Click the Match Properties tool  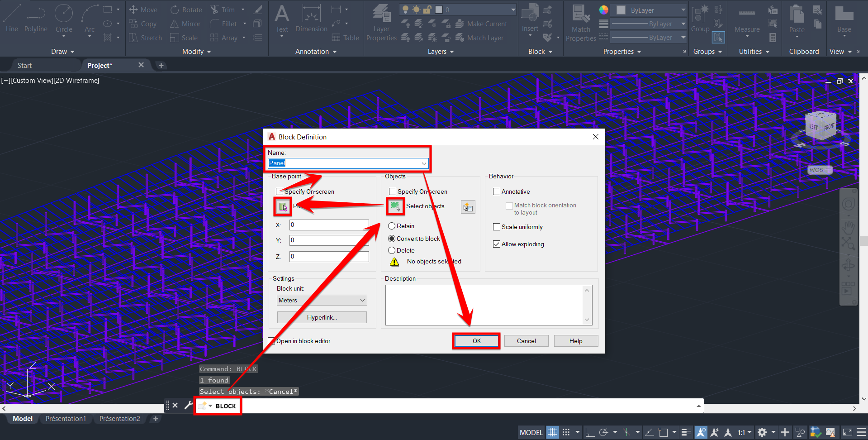pyautogui.click(x=581, y=23)
